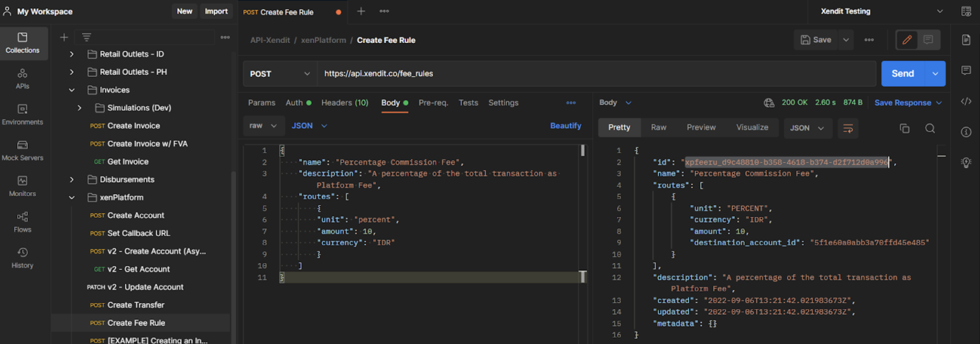Open the Collections sidebar panel
Viewport: 980px width, 344px height.
click(22, 43)
